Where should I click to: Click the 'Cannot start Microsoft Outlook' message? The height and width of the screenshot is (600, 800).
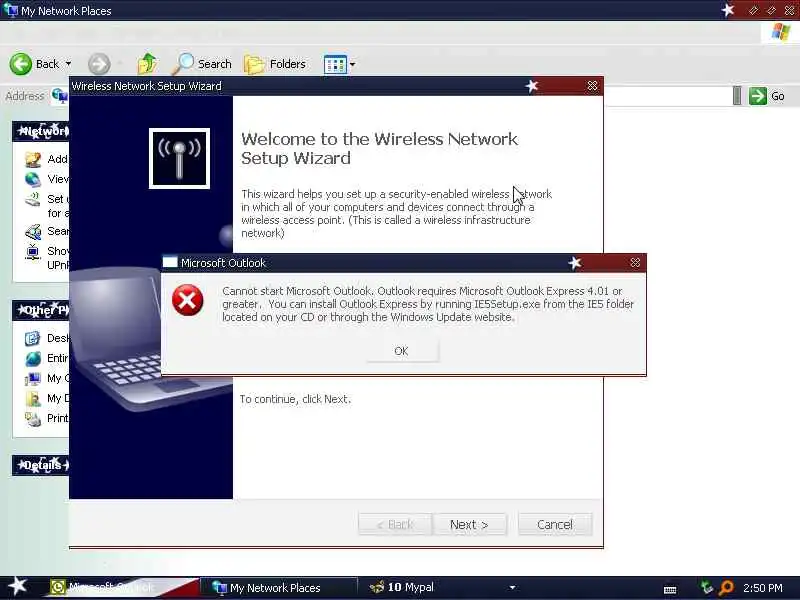(x=428, y=304)
